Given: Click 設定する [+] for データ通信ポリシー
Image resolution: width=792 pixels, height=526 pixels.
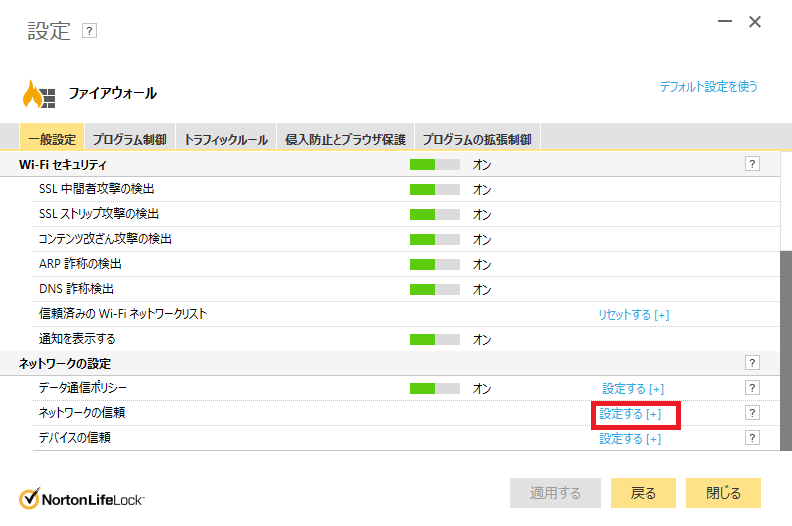Looking at the screenshot, I should [x=633, y=389].
